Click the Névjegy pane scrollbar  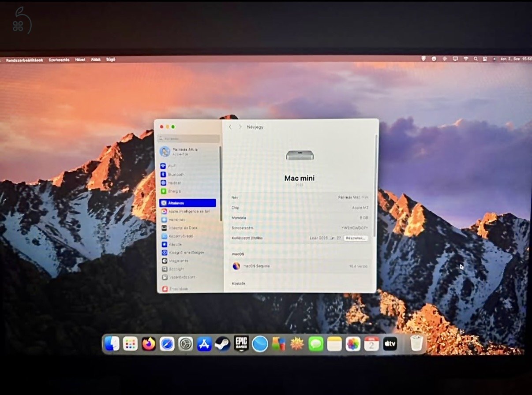(x=375, y=185)
